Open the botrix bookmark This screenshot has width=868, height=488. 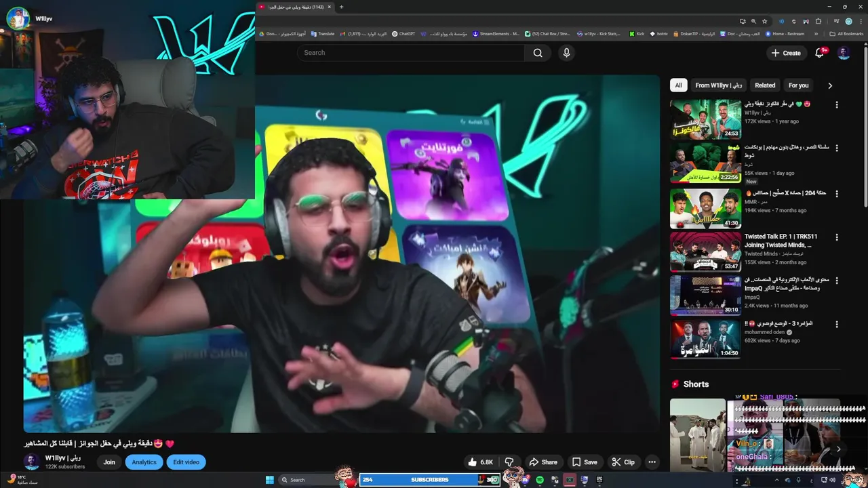click(x=658, y=33)
